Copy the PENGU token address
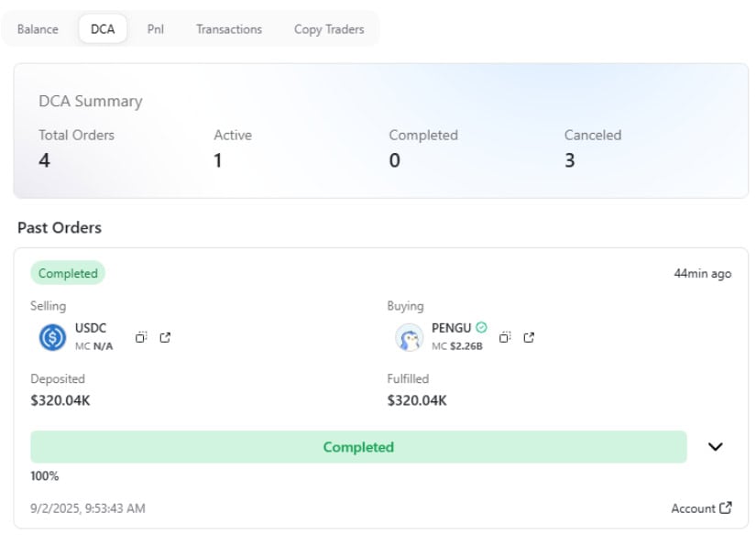This screenshot has width=756, height=535. [505, 337]
